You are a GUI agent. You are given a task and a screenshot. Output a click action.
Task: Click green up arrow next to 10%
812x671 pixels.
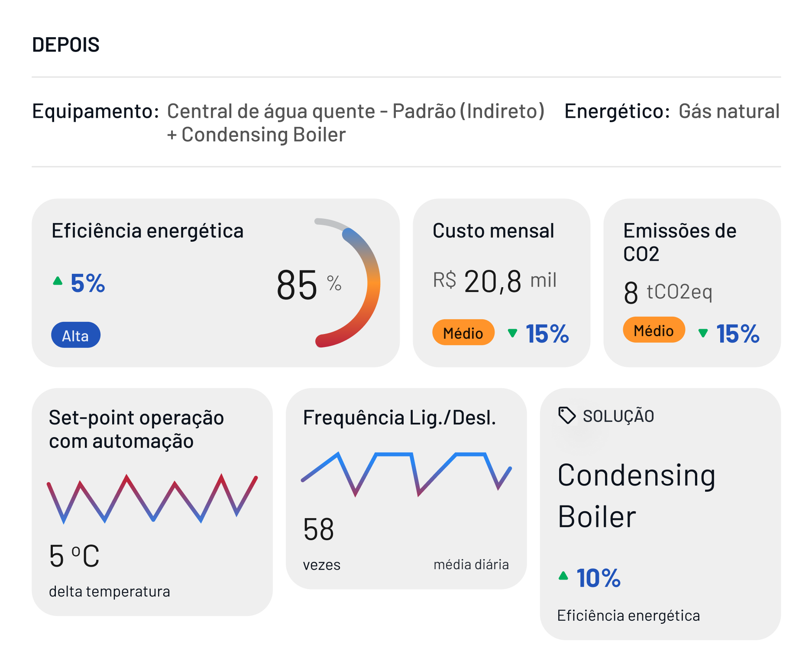click(563, 576)
